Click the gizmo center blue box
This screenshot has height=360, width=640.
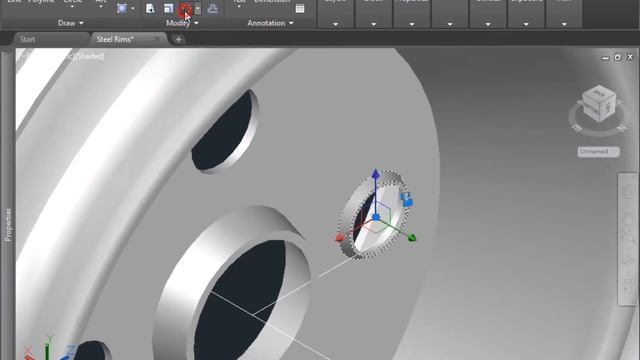tap(376, 218)
